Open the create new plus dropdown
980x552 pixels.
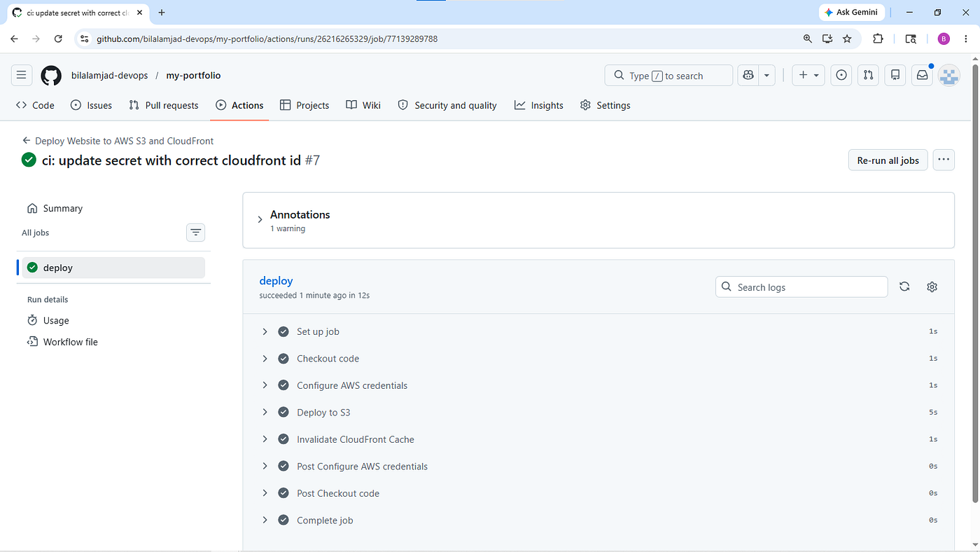click(808, 76)
